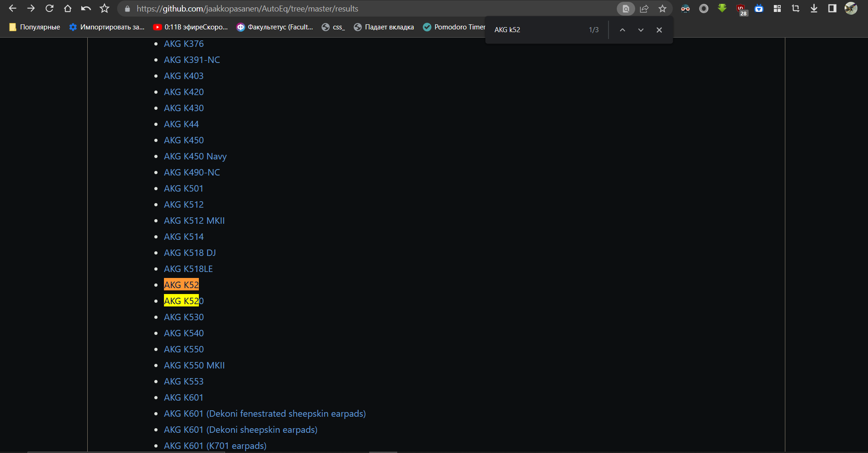
Task: Open AKG K601 (Dekoni sheepskin earpads) link
Action: tap(241, 430)
